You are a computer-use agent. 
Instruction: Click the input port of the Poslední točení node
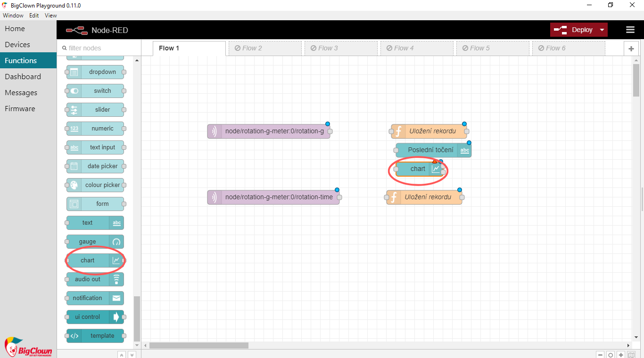[x=396, y=150]
